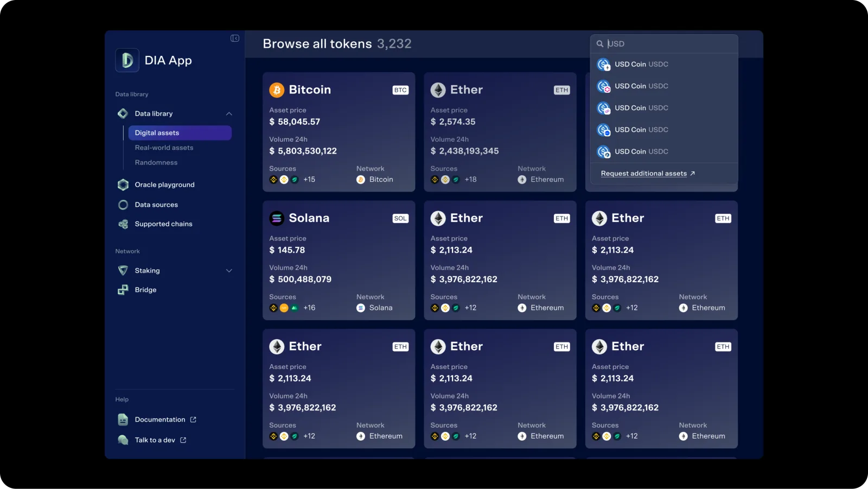The image size is (868, 489).
Task: Open Oracle playground page
Action: (164, 185)
